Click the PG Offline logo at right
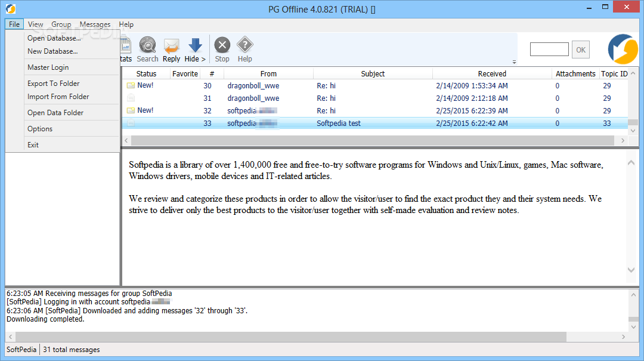The height and width of the screenshot is (361, 644). click(x=623, y=49)
